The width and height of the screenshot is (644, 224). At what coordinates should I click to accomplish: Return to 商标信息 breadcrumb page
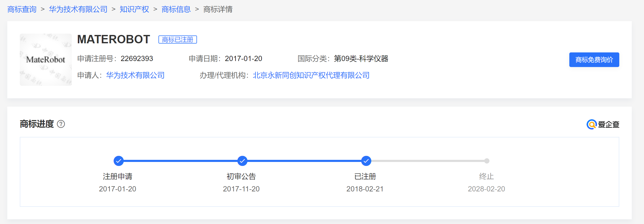pos(176,9)
